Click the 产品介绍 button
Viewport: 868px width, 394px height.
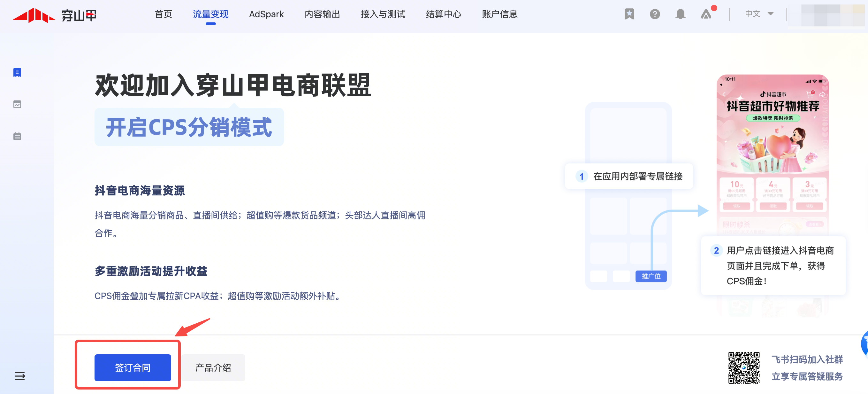point(213,367)
